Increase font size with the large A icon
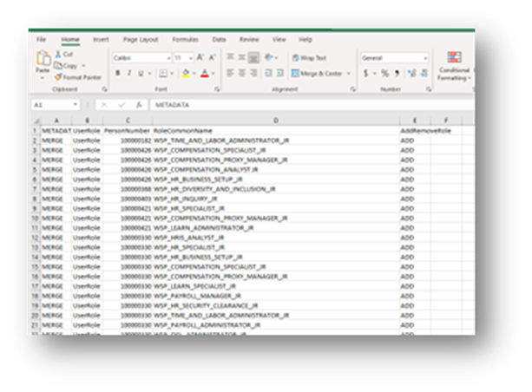 [200, 57]
